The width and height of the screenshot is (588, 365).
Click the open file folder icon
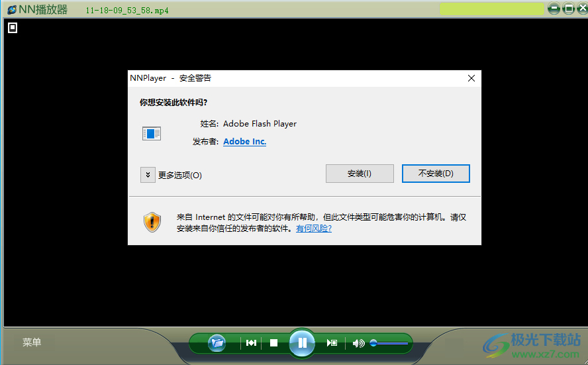pos(217,342)
